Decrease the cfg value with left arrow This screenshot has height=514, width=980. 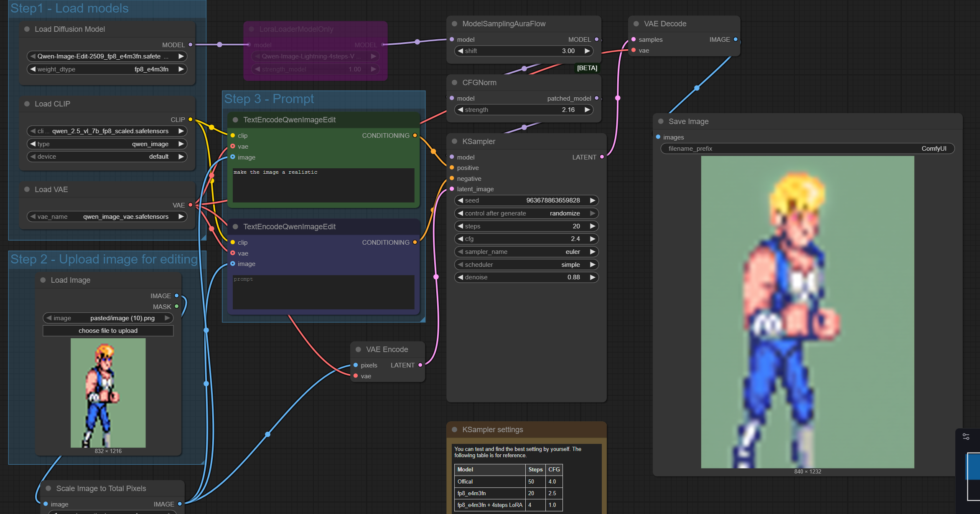click(460, 239)
